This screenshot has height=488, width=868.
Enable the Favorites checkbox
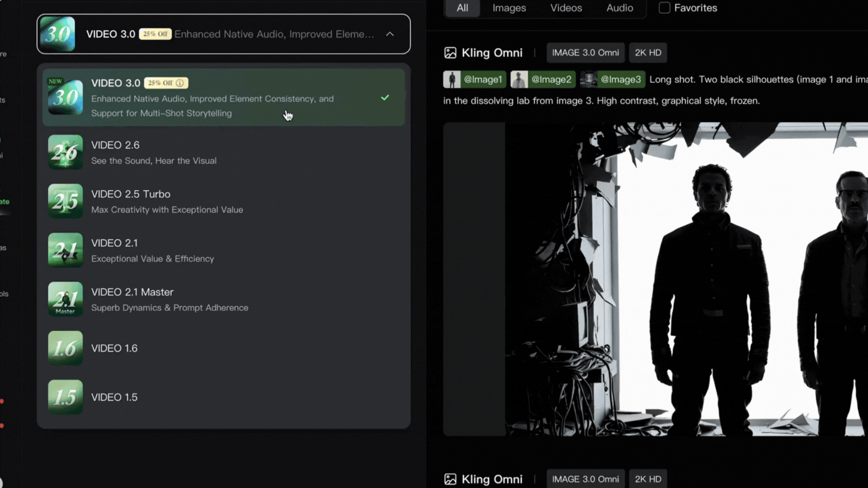(664, 8)
